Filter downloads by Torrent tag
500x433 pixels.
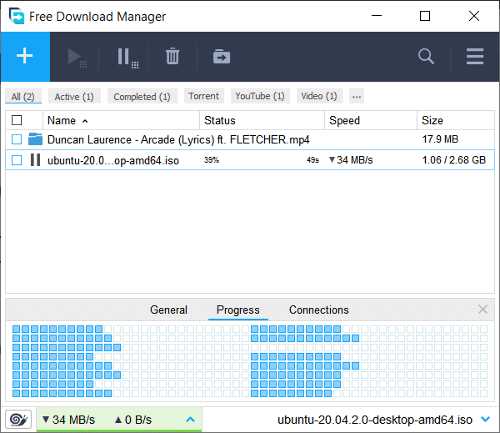click(x=204, y=96)
